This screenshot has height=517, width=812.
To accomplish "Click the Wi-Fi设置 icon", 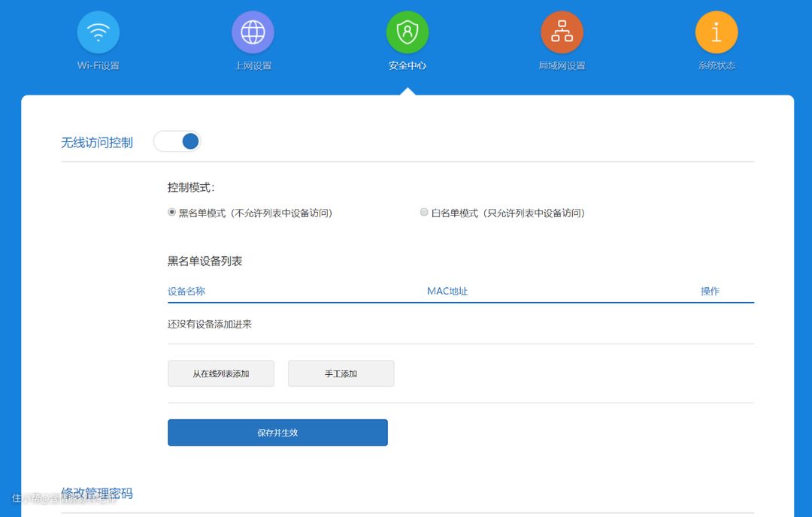I will [x=98, y=32].
